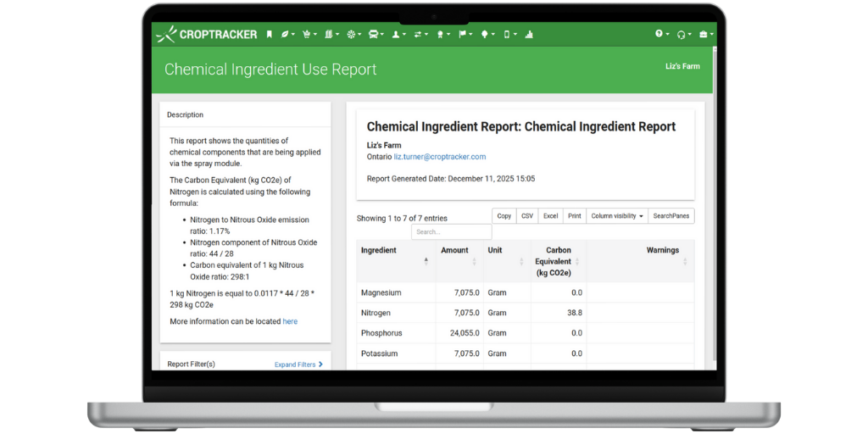
Task: Expand the report filters panel
Action: click(x=298, y=364)
